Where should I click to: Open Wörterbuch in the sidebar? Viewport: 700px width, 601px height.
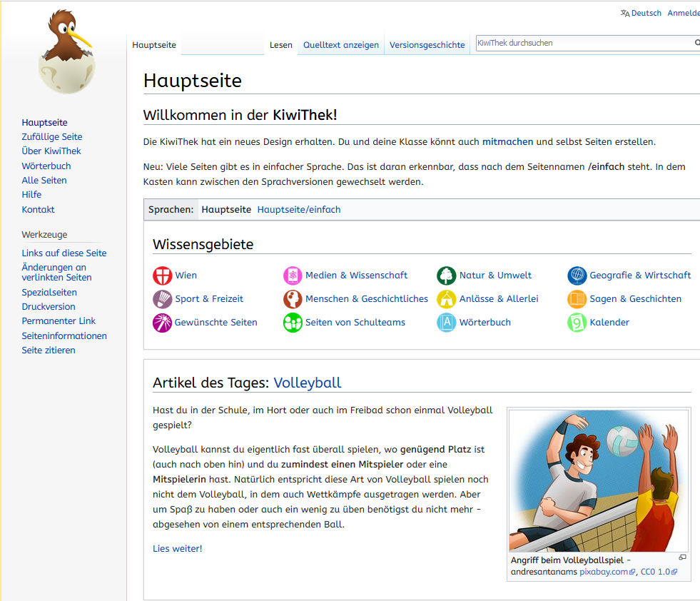[46, 166]
